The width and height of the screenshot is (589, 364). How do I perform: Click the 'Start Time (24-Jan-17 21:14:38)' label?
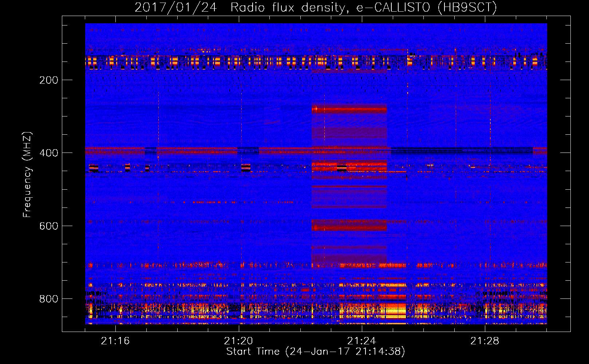pos(316,352)
